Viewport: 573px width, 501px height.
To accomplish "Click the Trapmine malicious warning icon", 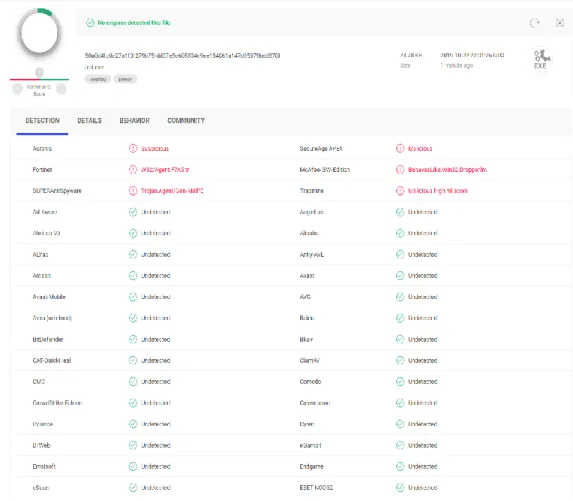I will [x=400, y=191].
